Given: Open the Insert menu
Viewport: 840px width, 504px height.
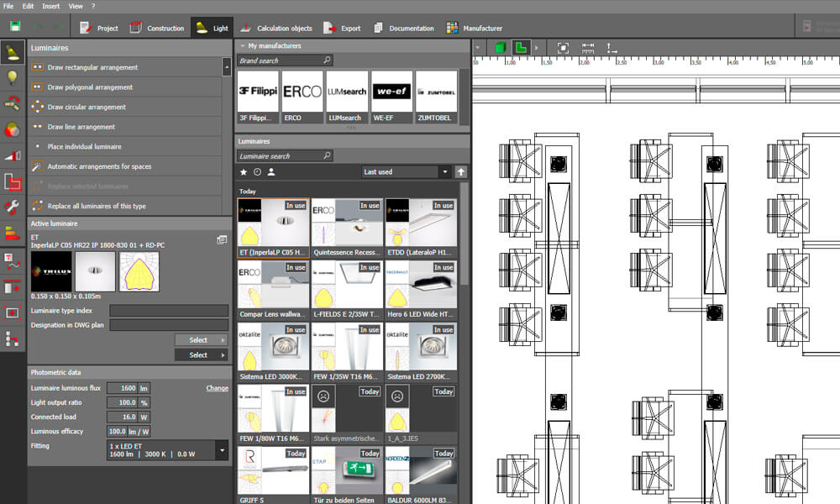Looking at the screenshot, I should pos(51,6).
